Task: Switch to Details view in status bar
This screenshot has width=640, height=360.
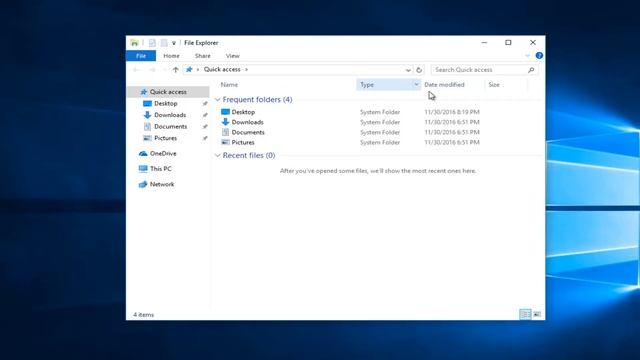Action: (x=525, y=314)
